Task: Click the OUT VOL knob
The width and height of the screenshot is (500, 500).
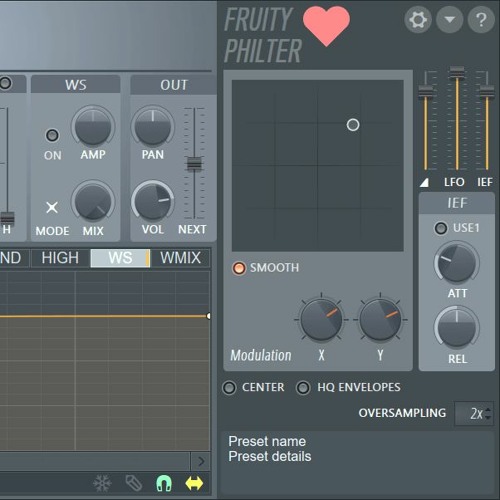Action: tap(153, 201)
